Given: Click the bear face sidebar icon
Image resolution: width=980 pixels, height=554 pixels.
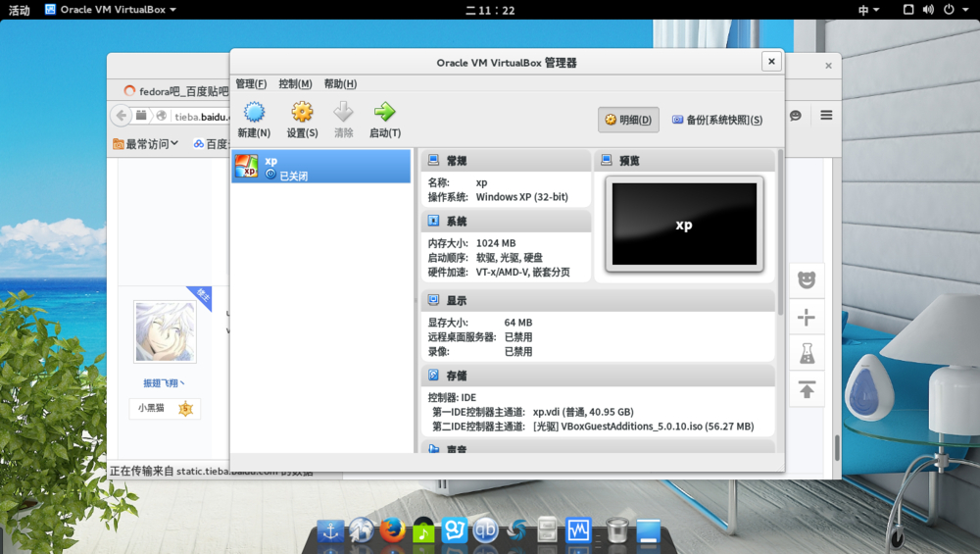Looking at the screenshot, I should click(807, 279).
